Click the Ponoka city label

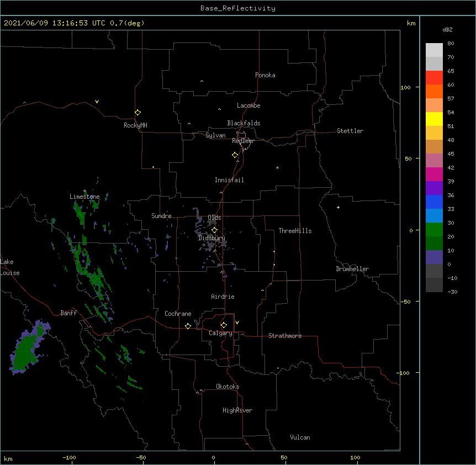pos(265,75)
